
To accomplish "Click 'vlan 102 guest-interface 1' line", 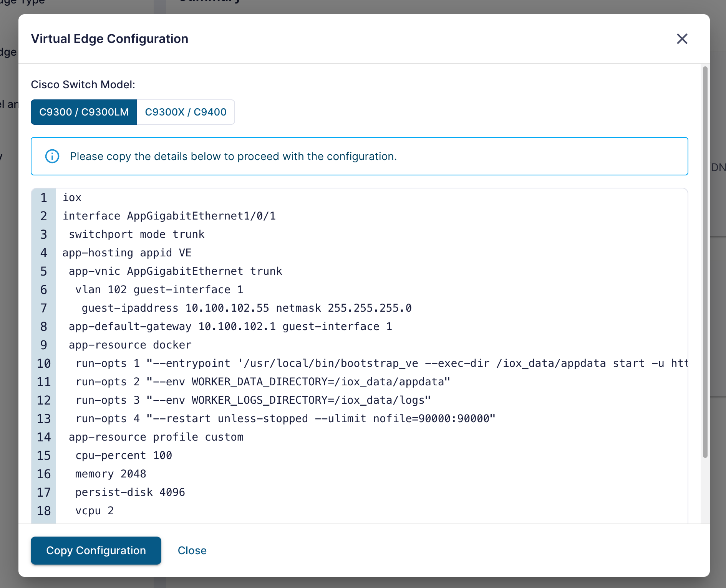I will [x=159, y=290].
